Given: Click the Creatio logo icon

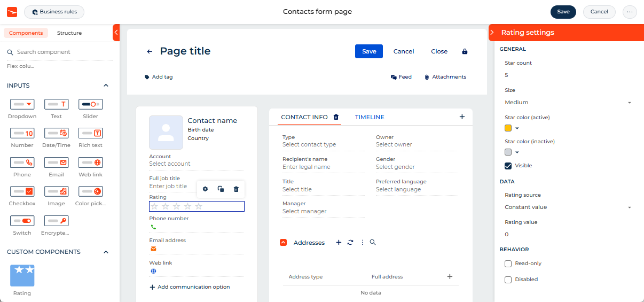Looking at the screenshot, I should (x=12, y=12).
